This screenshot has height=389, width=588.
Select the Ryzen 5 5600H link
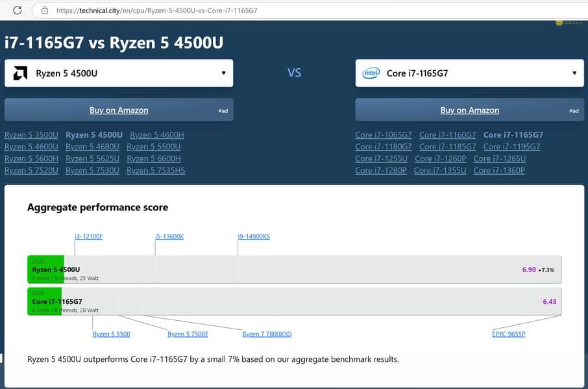[31, 158]
